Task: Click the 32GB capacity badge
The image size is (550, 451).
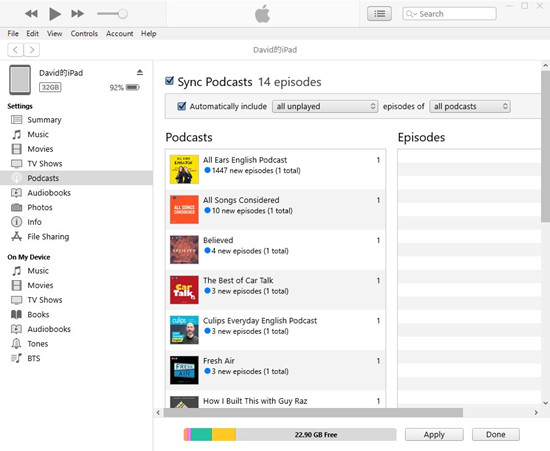Action: coord(50,87)
